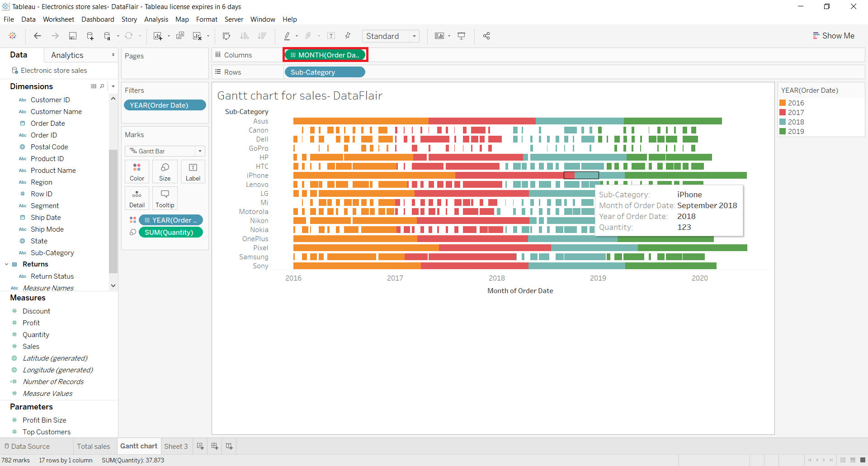Activate Presentation Mode from the toolbar

pyautogui.click(x=461, y=36)
